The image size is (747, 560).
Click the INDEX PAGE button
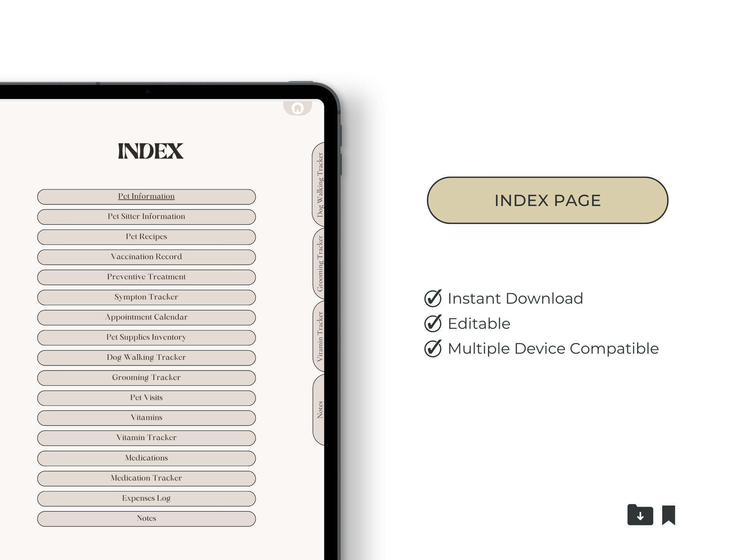click(x=547, y=200)
